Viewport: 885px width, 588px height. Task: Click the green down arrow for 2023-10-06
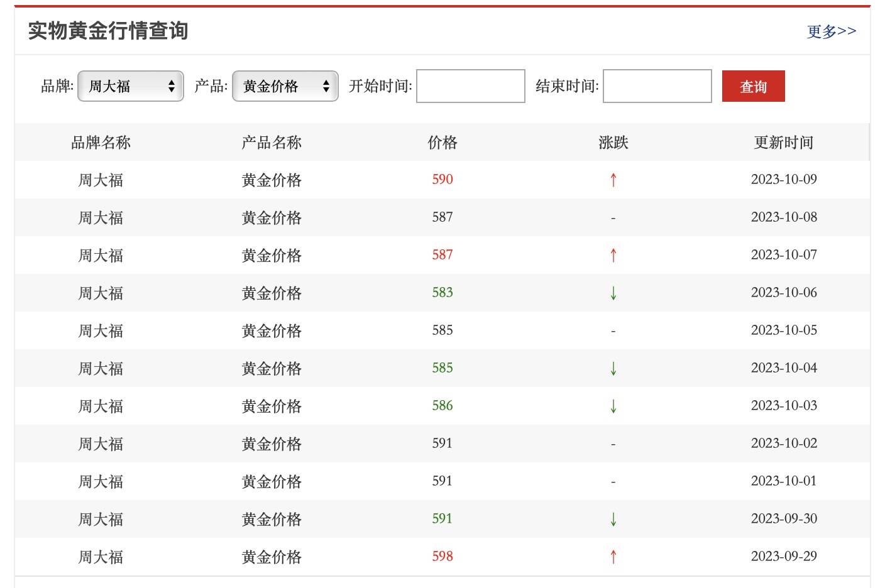tap(613, 293)
